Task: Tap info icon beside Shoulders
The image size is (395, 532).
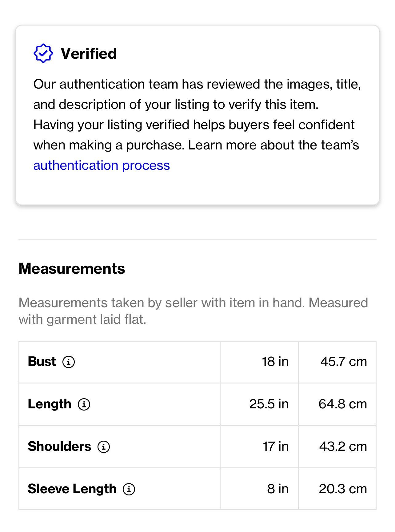Action: click(104, 447)
